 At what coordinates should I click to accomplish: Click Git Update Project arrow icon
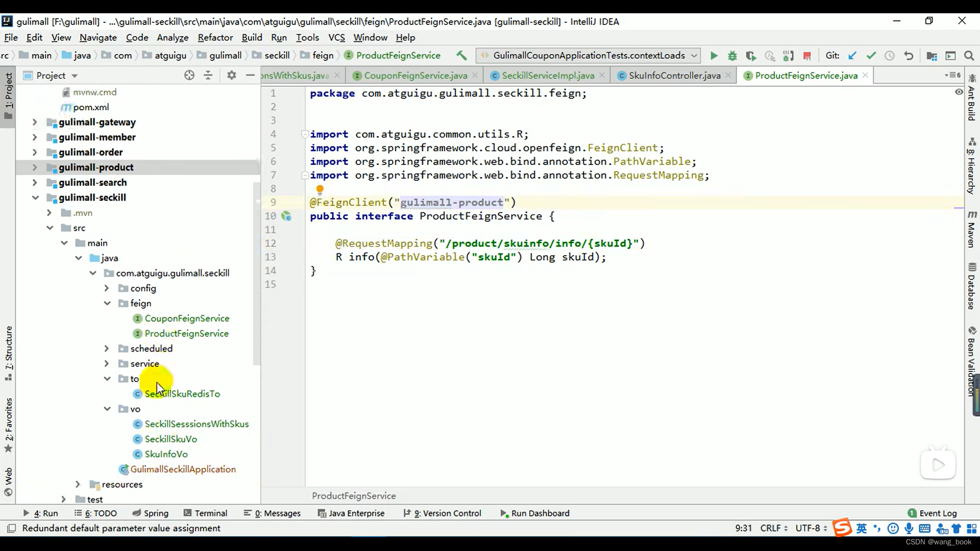[x=852, y=56]
